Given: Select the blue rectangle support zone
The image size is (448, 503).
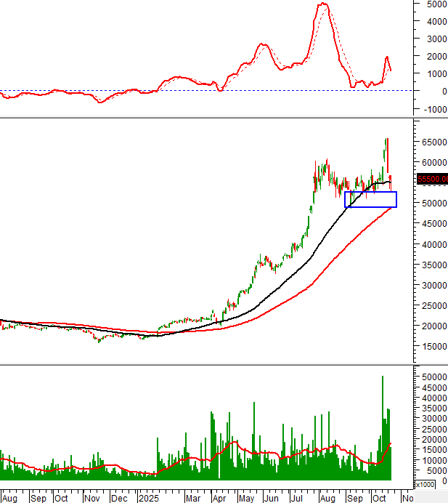Looking at the screenshot, I should click(x=370, y=199).
